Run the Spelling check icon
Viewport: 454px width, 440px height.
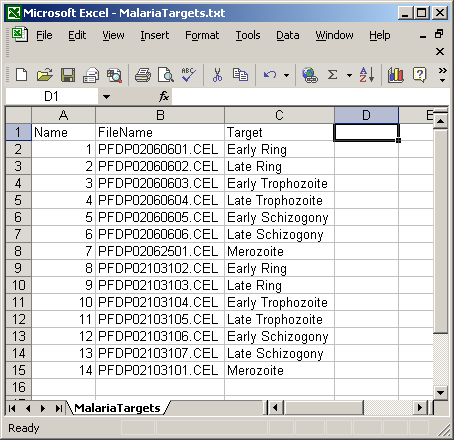[x=188, y=75]
